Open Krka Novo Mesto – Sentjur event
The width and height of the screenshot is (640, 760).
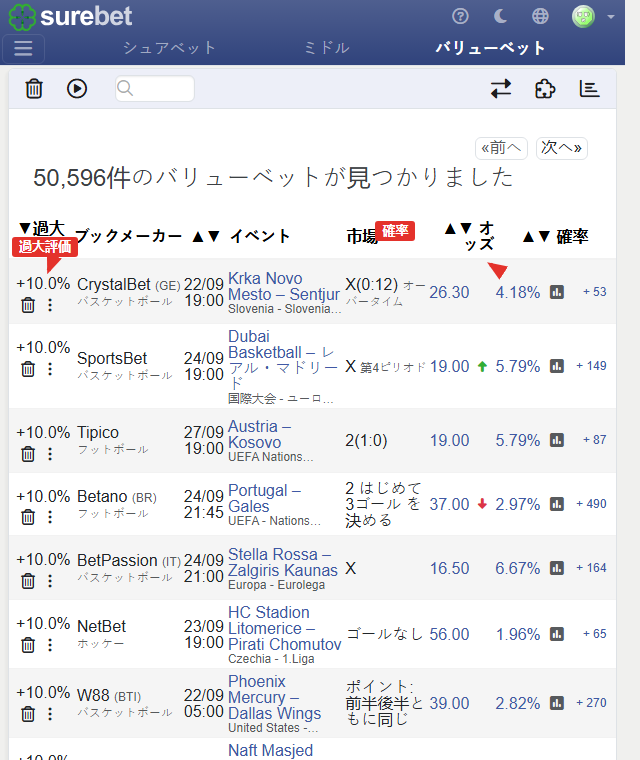click(284, 286)
